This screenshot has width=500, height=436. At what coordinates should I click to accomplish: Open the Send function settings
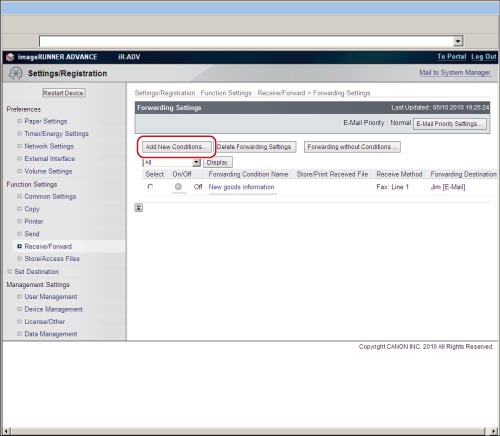[x=32, y=234]
